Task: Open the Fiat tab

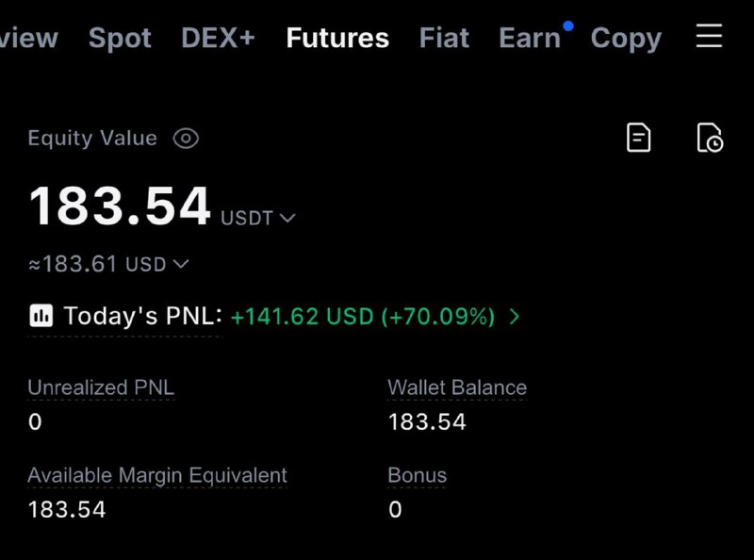Action: (x=444, y=38)
